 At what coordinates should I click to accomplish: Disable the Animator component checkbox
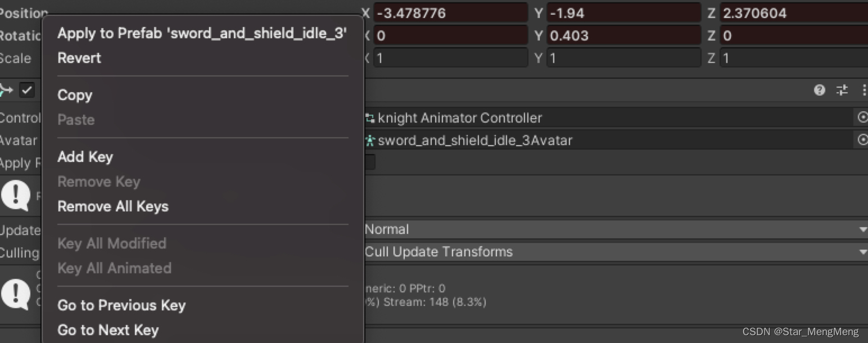pos(27,90)
